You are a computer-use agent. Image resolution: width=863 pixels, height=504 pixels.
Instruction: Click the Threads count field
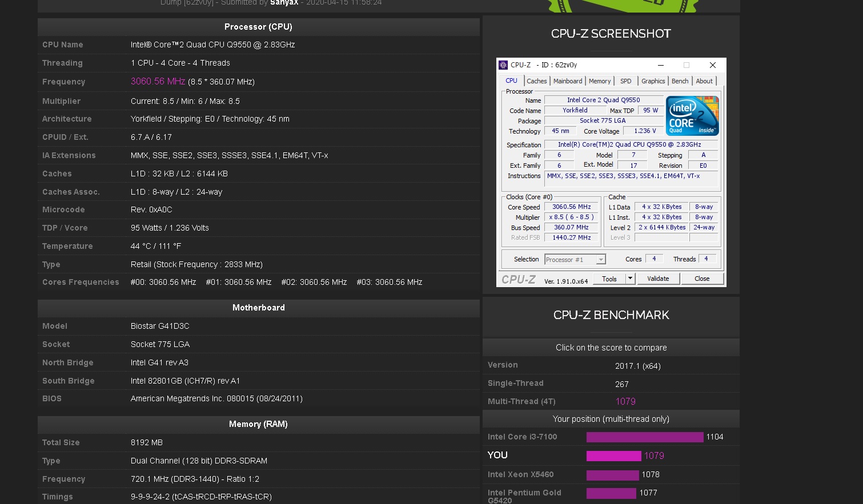click(707, 259)
